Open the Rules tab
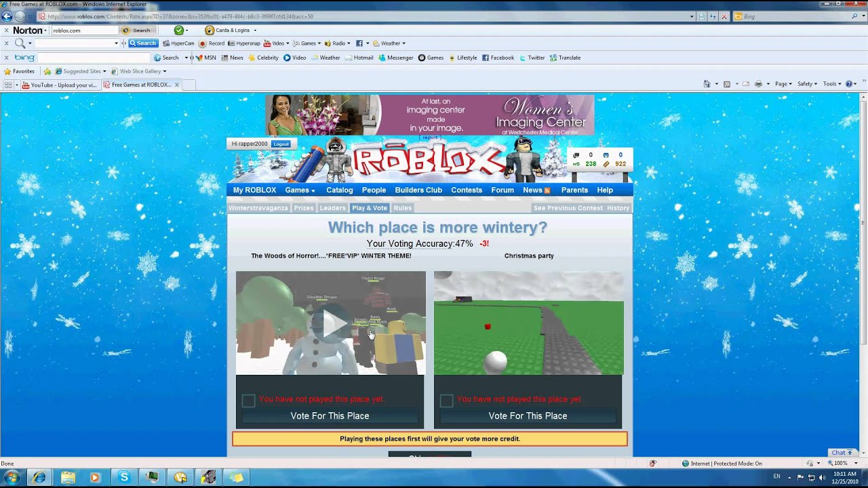868x488 pixels. pyautogui.click(x=402, y=208)
